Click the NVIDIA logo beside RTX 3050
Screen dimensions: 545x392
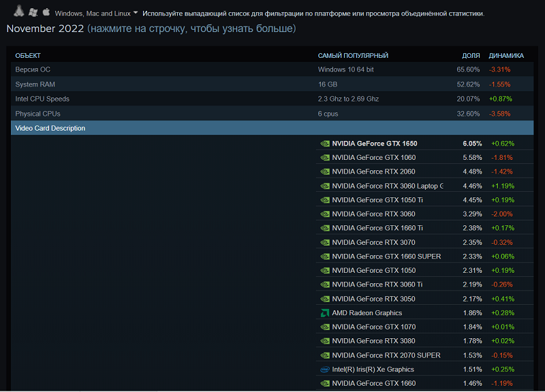[325, 299]
